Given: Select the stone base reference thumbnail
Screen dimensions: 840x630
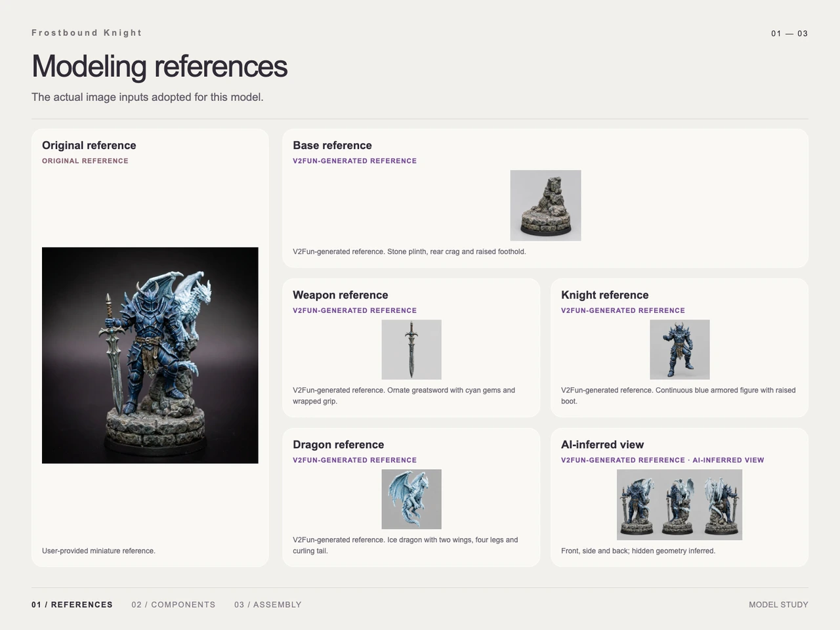Looking at the screenshot, I should coord(545,205).
